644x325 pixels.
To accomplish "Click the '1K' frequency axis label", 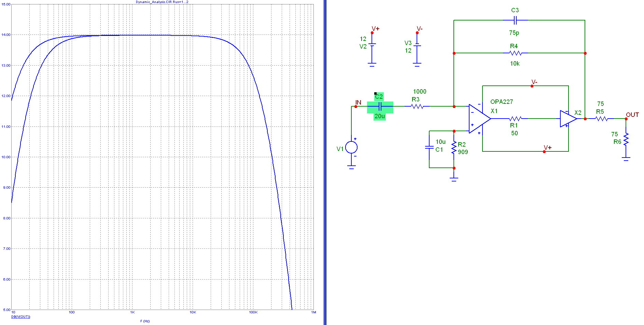I will [132, 312].
